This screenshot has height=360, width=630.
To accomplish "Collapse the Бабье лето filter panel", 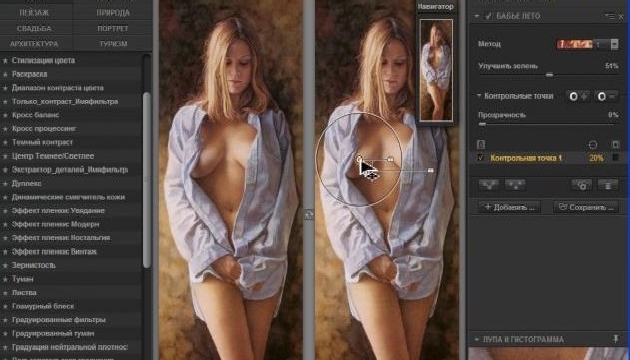I will (477, 16).
